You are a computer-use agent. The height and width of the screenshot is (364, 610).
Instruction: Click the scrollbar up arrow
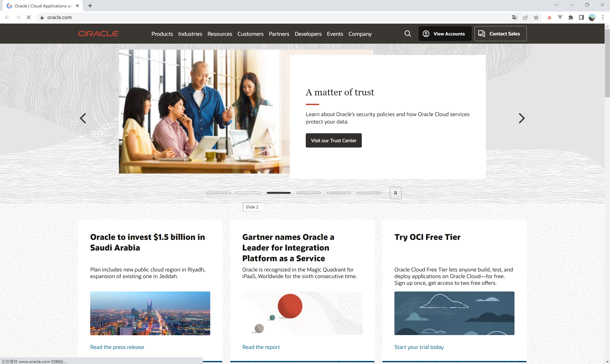(607, 26)
